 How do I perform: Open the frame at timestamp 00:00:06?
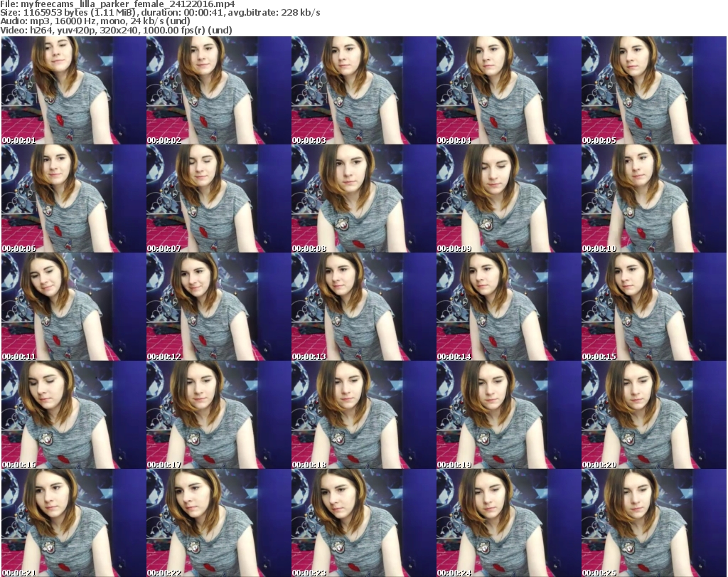(73, 198)
